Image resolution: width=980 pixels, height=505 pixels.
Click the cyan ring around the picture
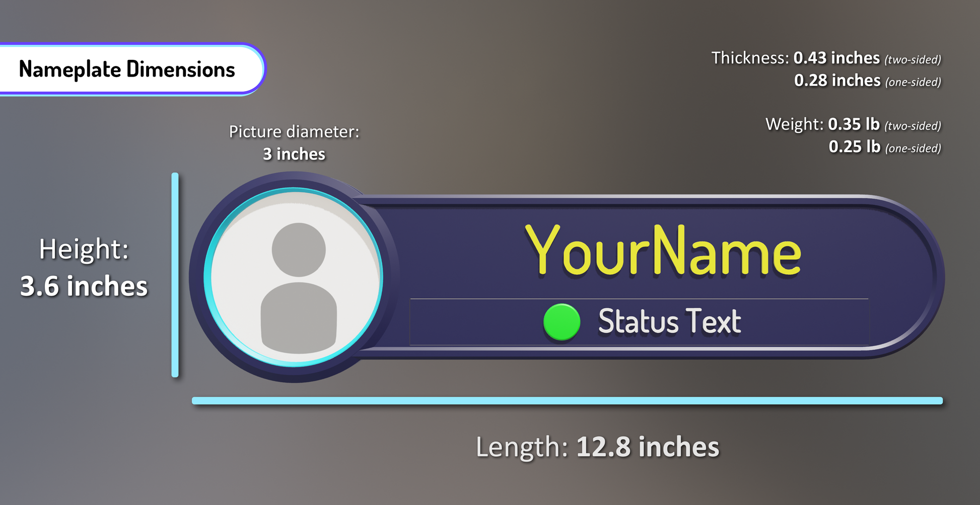coord(207,277)
